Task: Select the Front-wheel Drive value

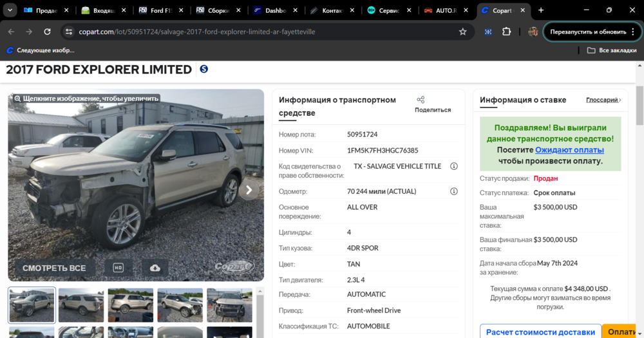Action: [374, 310]
